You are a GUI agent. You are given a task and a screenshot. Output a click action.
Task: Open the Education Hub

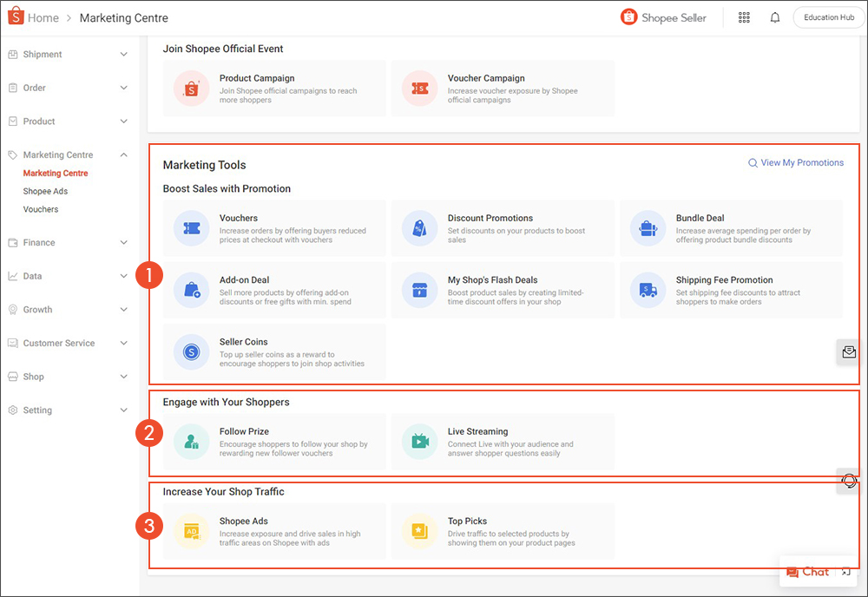pyautogui.click(x=827, y=16)
